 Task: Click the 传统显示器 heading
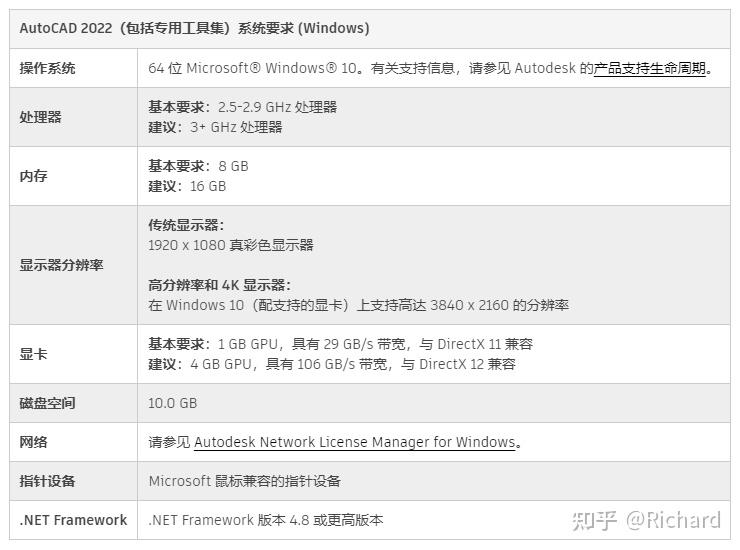[186, 225]
